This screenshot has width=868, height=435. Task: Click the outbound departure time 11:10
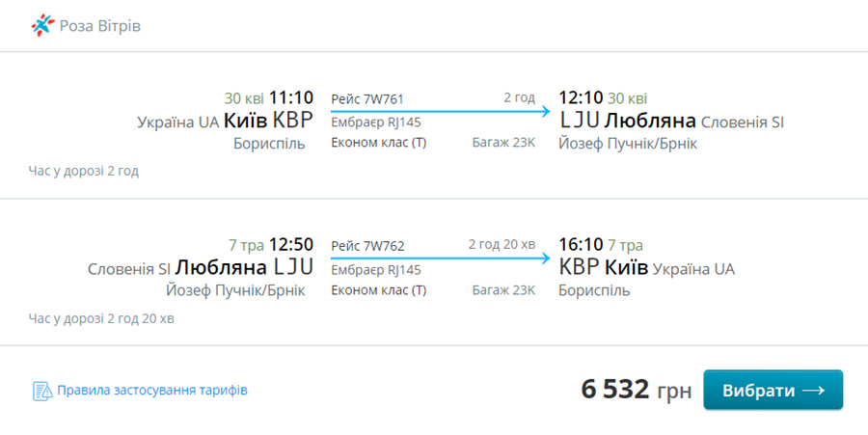pyautogui.click(x=291, y=98)
